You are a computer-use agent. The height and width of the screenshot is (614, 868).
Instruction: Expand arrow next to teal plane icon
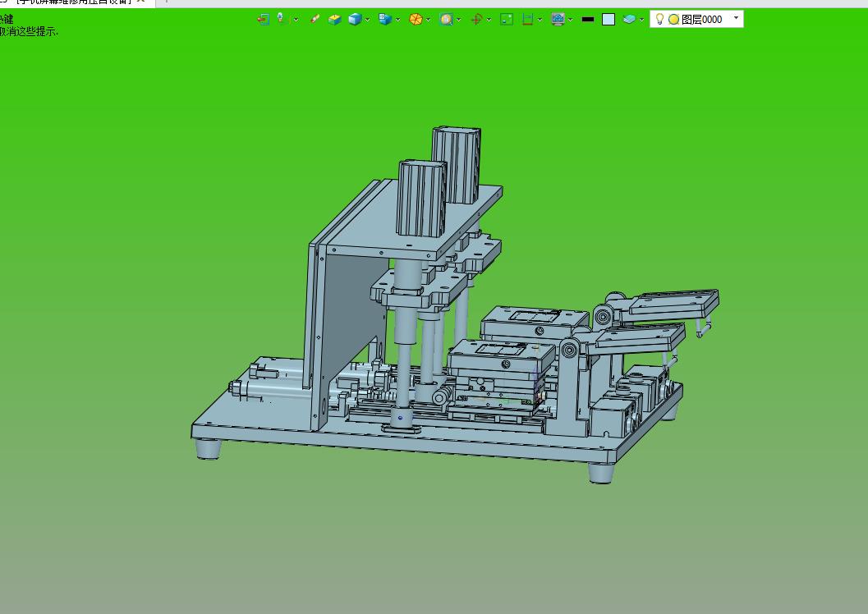[x=641, y=20]
